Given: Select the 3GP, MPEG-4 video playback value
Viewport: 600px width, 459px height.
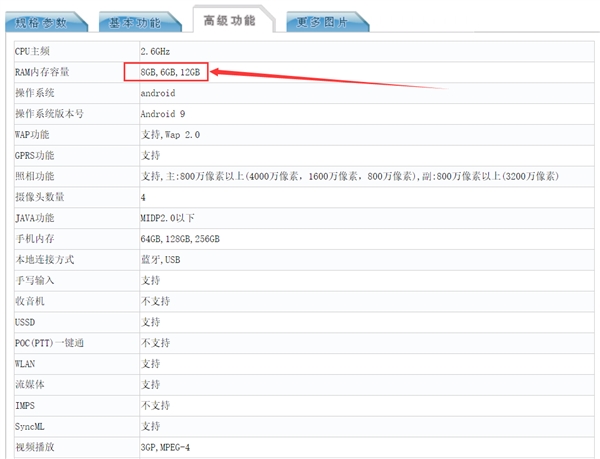Looking at the screenshot, I should click(x=166, y=446).
